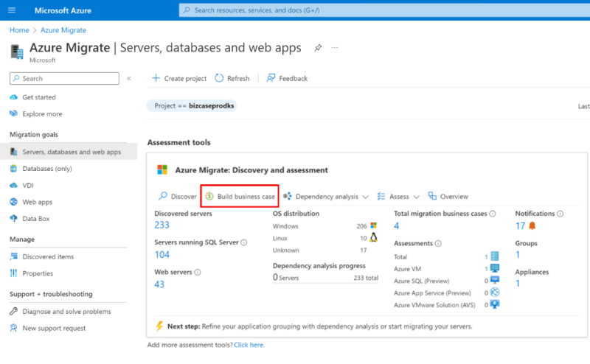This screenshot has height=364, width=590.
Task: Click the sidebar Search field
Action: click(64, 79)
